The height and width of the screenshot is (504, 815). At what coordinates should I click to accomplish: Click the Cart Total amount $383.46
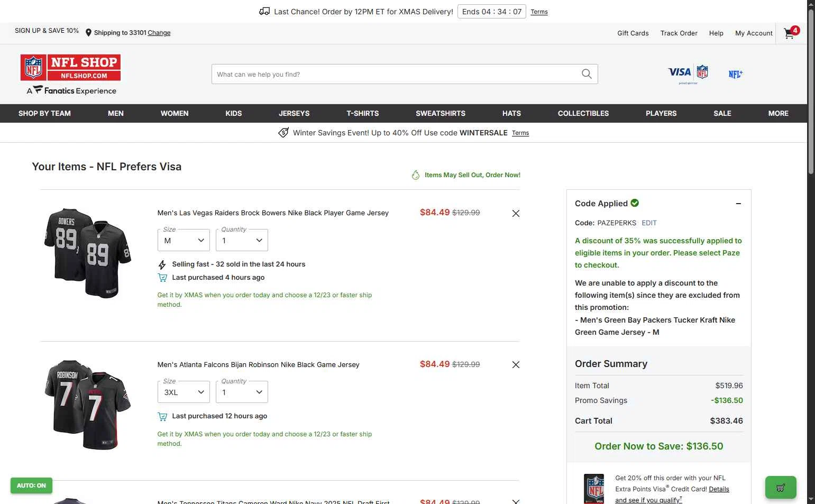point(726,421)
